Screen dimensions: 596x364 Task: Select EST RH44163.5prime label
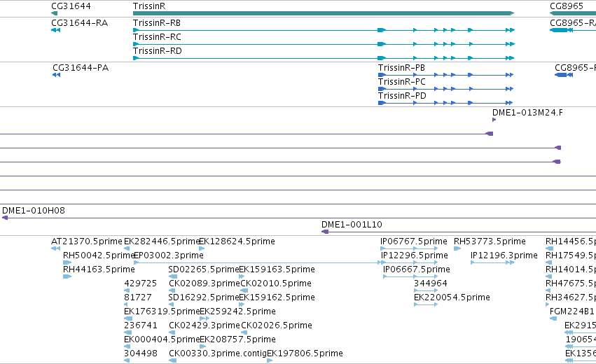click(99, 269)
